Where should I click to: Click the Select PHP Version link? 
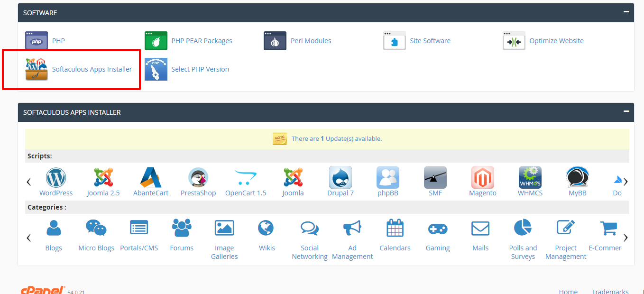pos(200,69)
